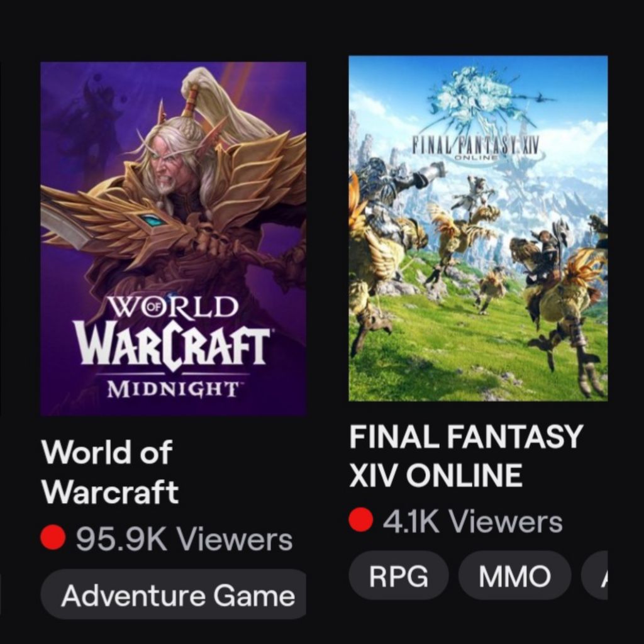Click the cut-off tag after MMO

(594, 576)
